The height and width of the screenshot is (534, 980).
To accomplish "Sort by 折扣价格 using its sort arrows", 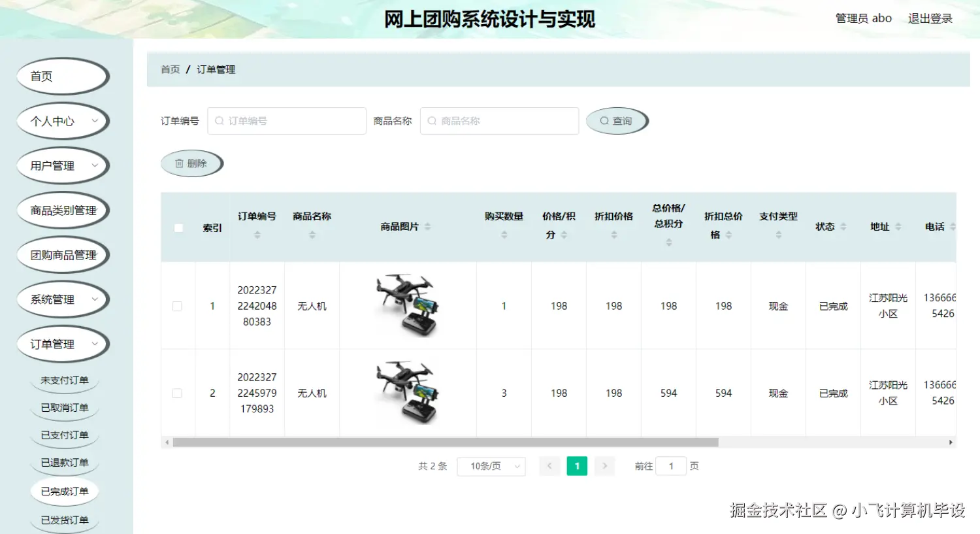I will 613,235.
